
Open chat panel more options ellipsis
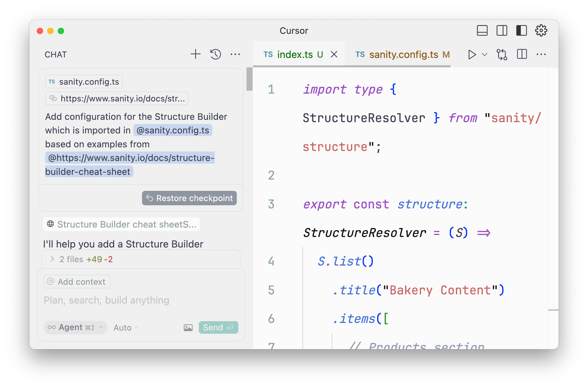click(235, 54)
